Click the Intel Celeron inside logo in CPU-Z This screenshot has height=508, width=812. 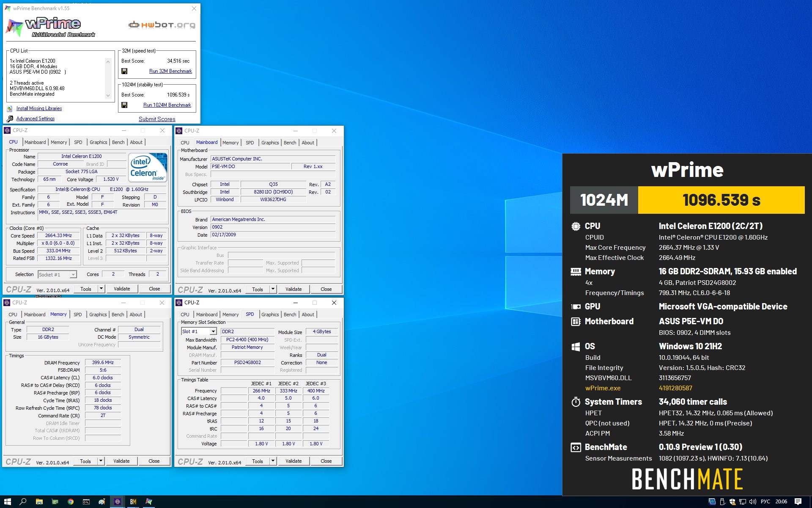(148, 168)
